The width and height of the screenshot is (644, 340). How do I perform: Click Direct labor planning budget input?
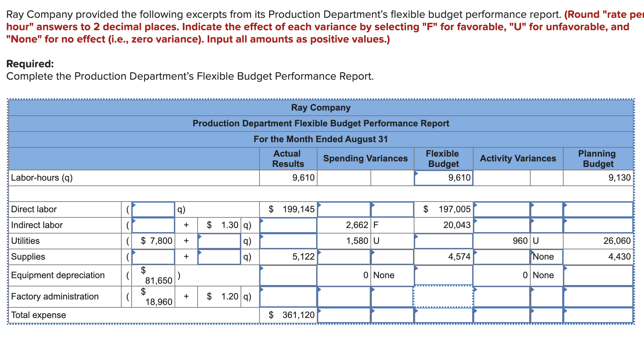(598, 209)
